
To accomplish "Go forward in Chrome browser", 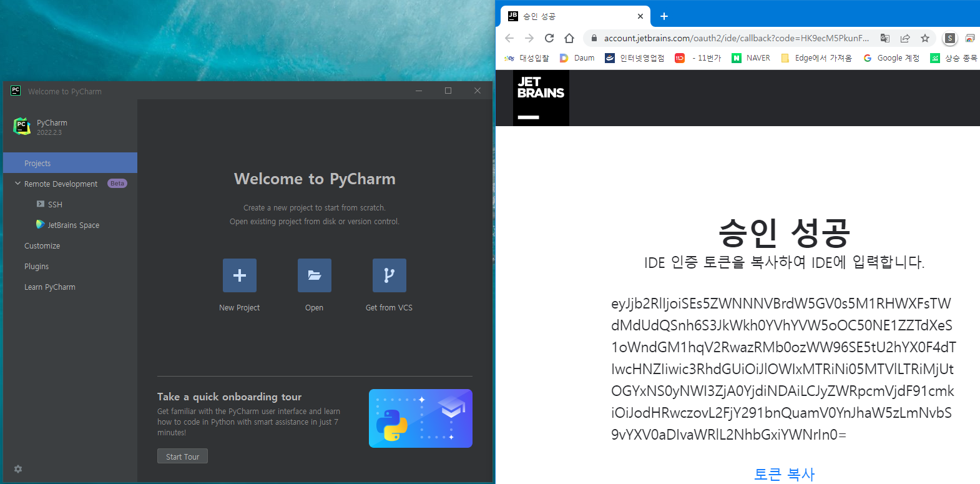I will 529,38.
